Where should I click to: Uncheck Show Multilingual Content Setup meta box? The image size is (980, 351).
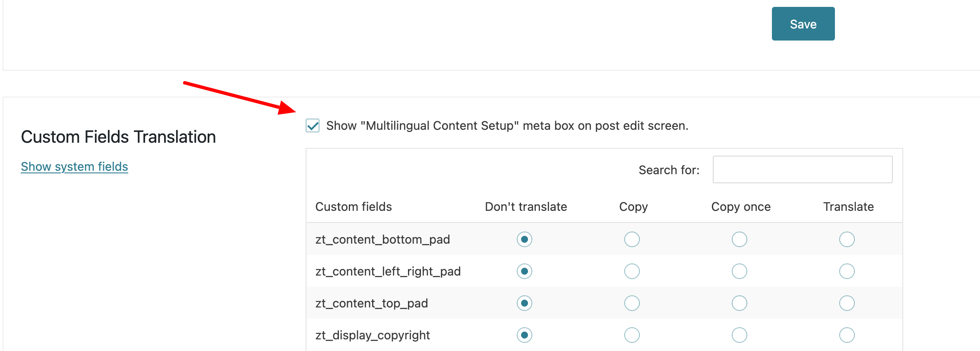(x=313, y=125)
